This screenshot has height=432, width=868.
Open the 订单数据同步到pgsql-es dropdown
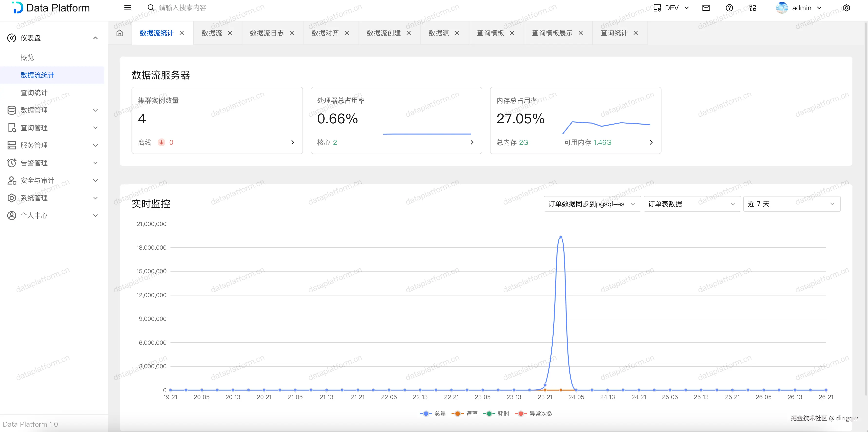coord(592,204)
